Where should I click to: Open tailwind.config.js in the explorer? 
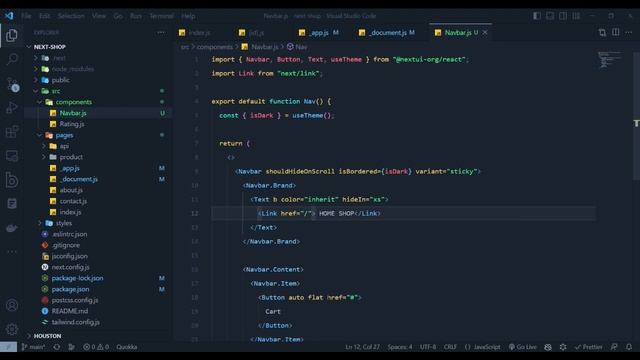tap(76, 322)
